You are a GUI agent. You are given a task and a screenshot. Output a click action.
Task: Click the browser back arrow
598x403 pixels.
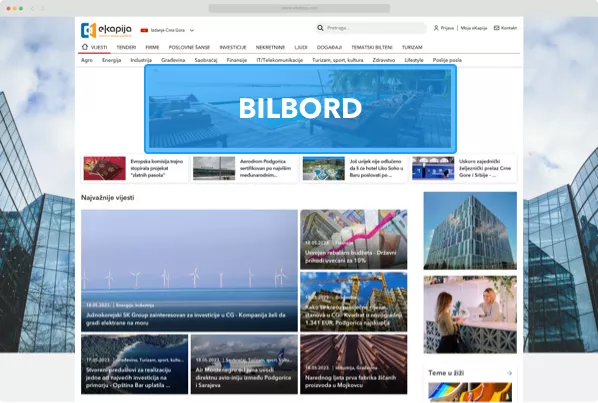click(32, 8)
